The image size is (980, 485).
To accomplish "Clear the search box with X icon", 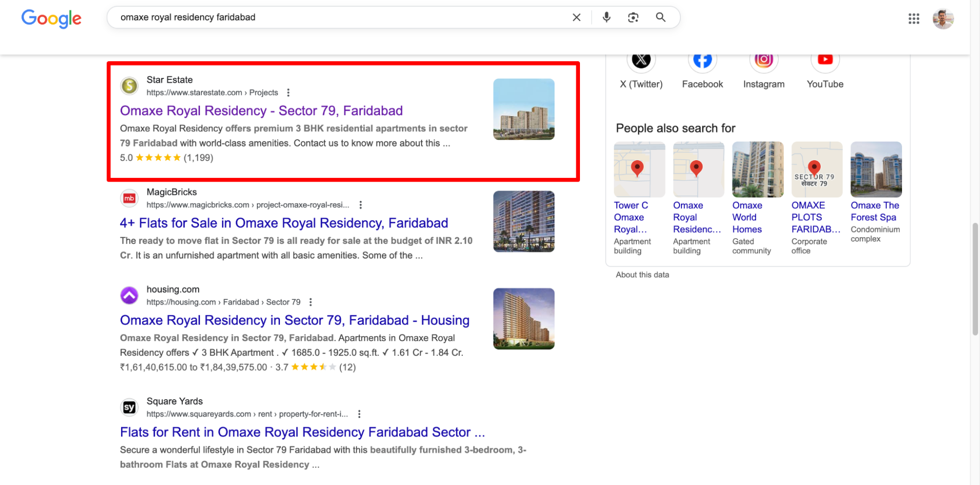I will coord(577,18).
